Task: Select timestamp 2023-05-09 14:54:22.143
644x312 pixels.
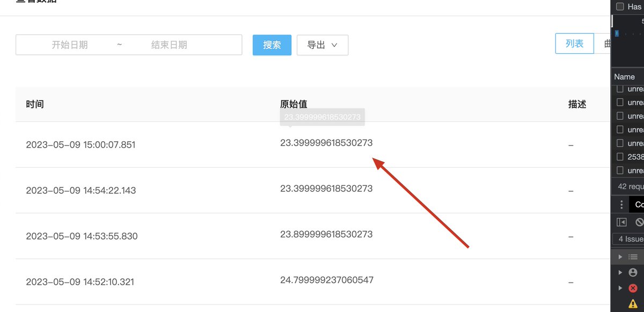Action: click(81, 191)
